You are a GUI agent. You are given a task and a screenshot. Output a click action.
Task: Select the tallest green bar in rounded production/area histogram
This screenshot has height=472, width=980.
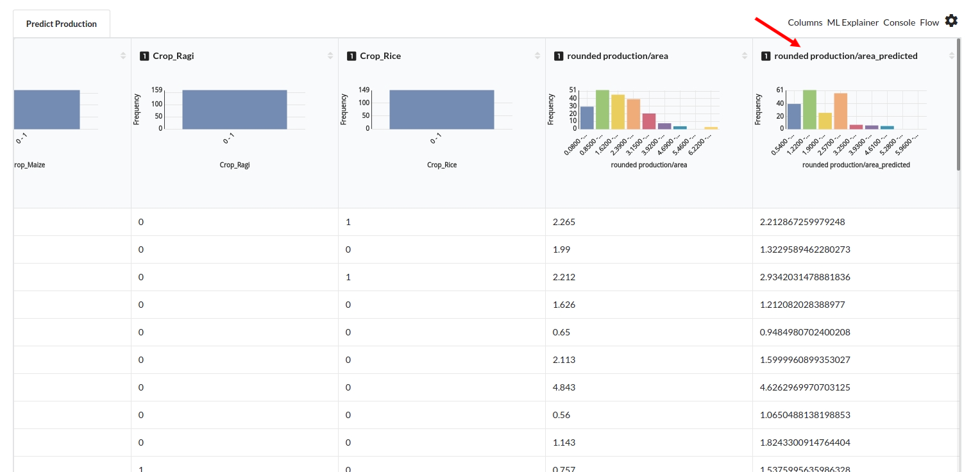602,110
